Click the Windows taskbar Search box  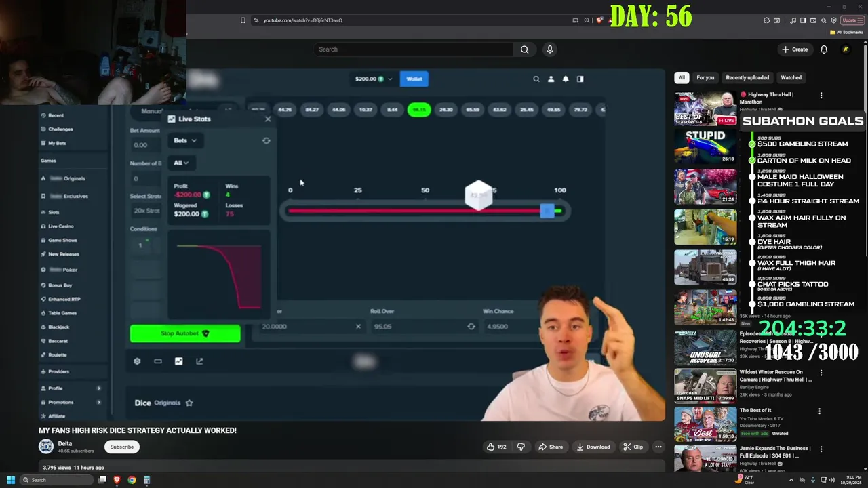coord(56,480)
